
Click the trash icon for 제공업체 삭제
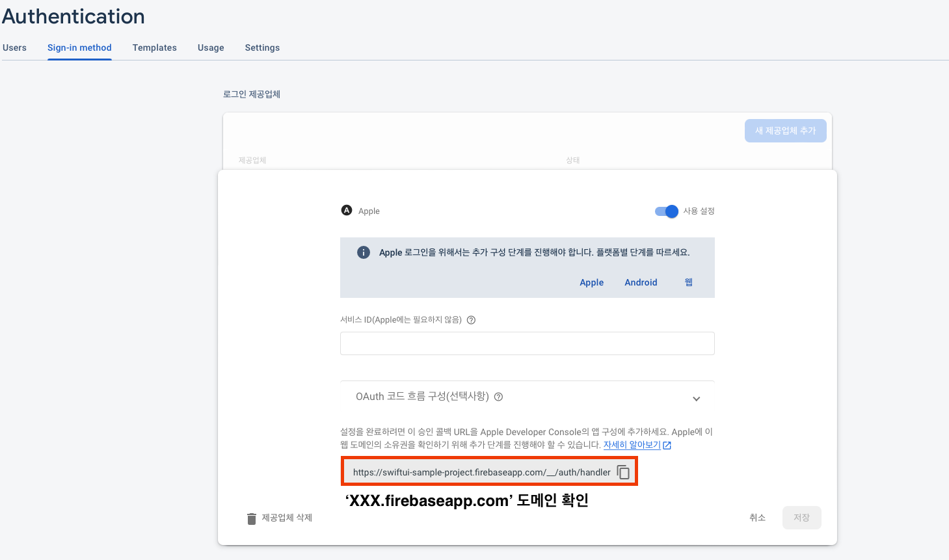(x=252, y=518)
